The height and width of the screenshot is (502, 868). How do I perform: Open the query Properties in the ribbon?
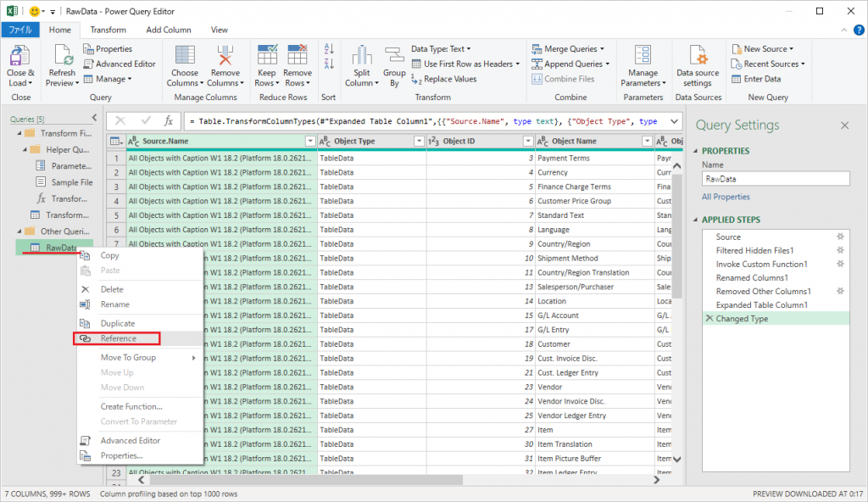click(x=108, y=49)
